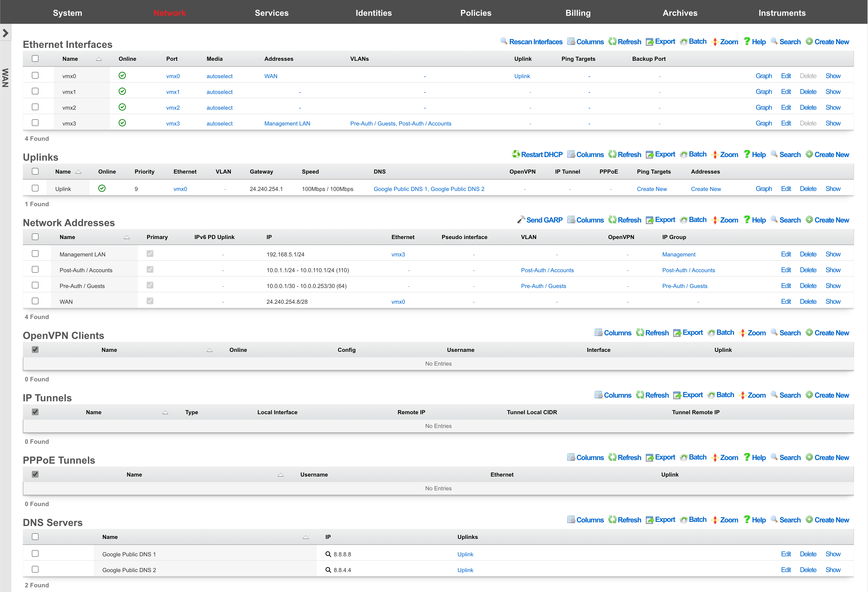868x592 pixels.
Task: Zoom the Ethernet Interfaces section
Action: (x=724, y=41)
